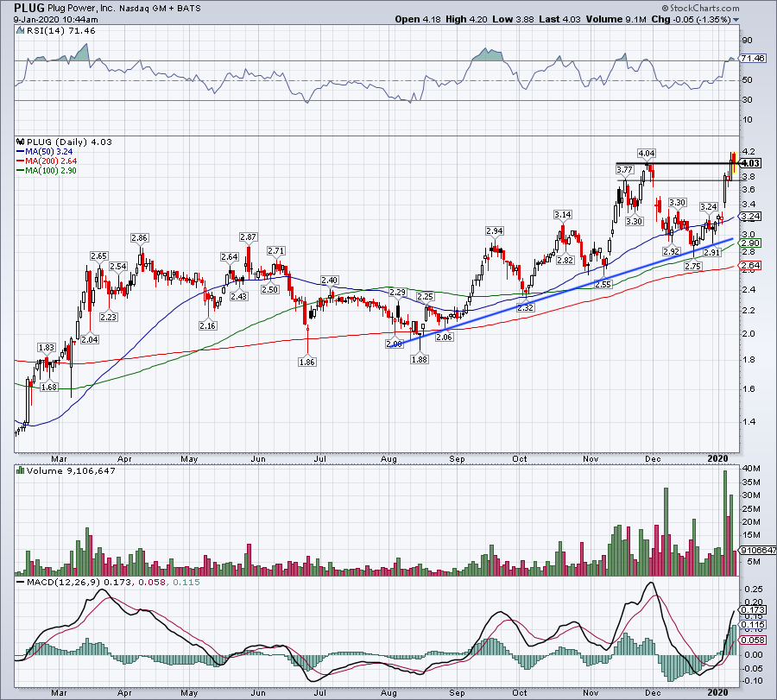Click the Open 4.18 value
The width and height of the screenshot is (777, 700).
pyautogui.click(x=418, y=19)
